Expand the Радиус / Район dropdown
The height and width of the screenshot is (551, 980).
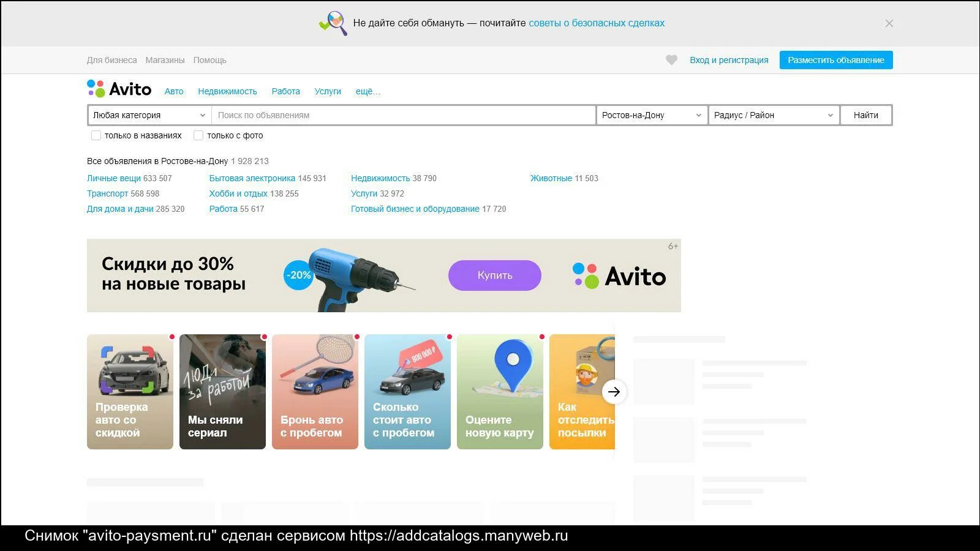(774, 115)
